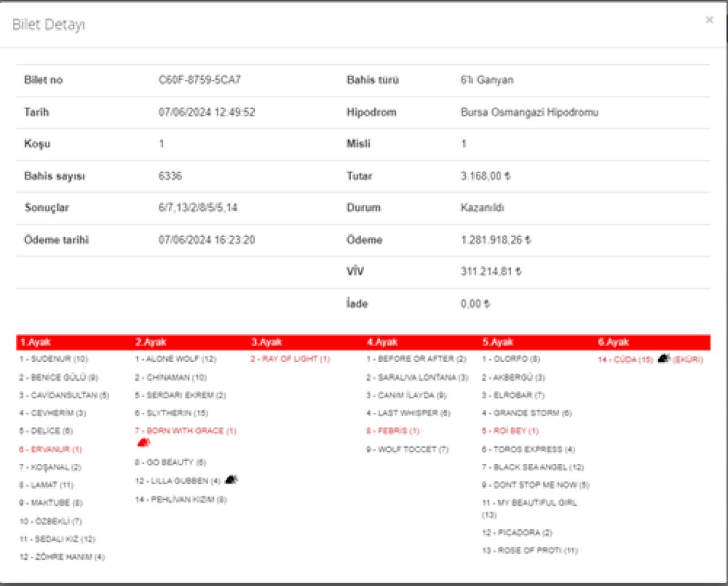Click the red color header strip
This screenshot has width=728, height=586.
click(364, 342)
